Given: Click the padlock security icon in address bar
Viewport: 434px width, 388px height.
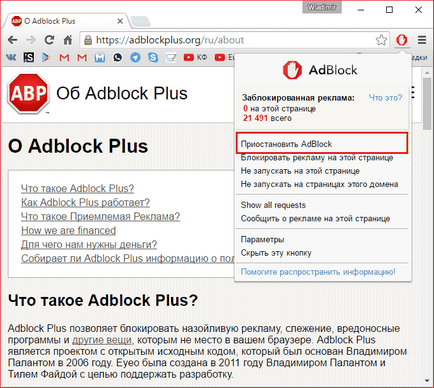Looking at the screenshot, I should 88,40.
